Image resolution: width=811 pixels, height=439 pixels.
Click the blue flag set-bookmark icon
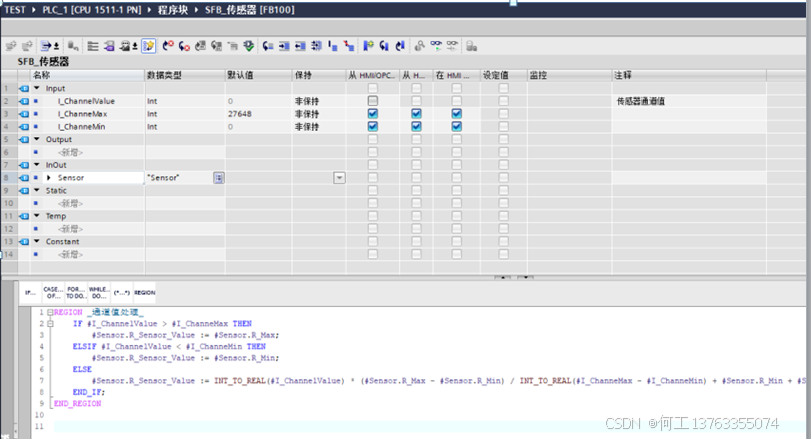368,46
